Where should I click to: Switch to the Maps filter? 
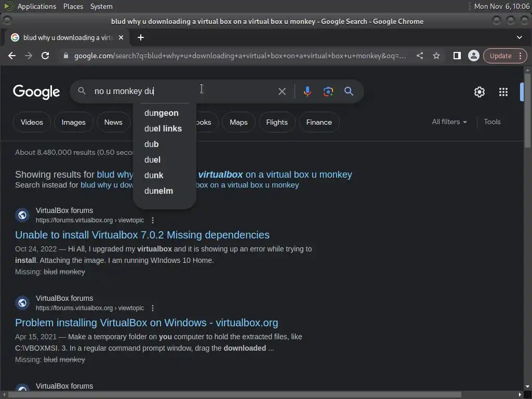[x=238, y=122]
